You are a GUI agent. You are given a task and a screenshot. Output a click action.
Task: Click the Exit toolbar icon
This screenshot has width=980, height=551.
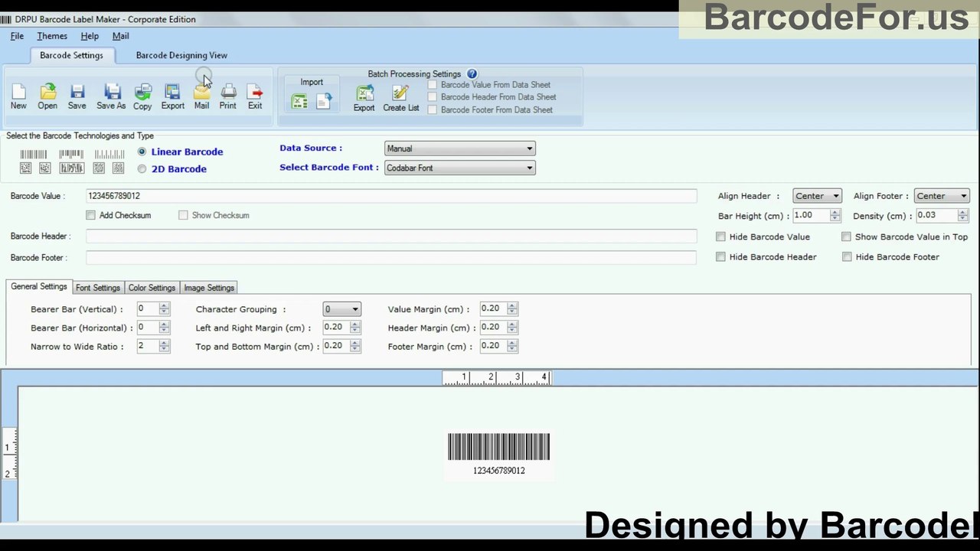(x=255, y=96)
